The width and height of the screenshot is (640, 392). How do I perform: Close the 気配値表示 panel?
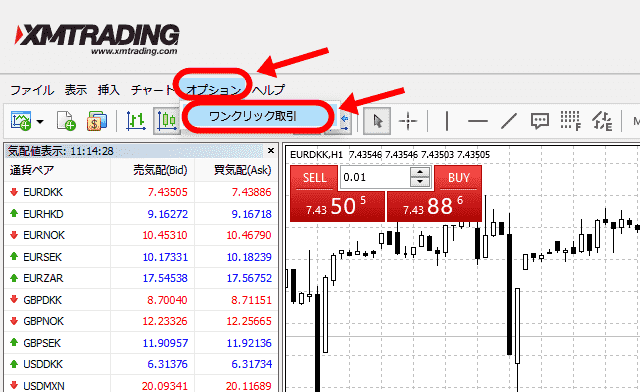(271, 151)
